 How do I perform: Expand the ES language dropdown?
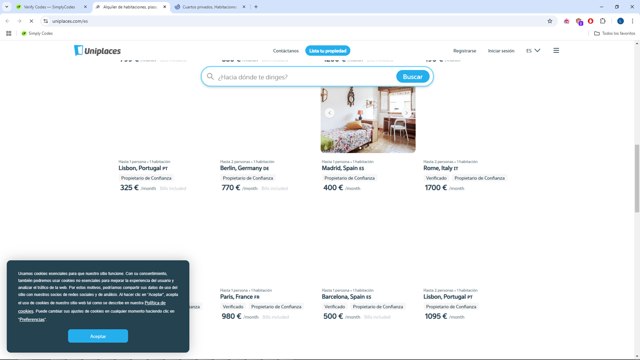533,51
